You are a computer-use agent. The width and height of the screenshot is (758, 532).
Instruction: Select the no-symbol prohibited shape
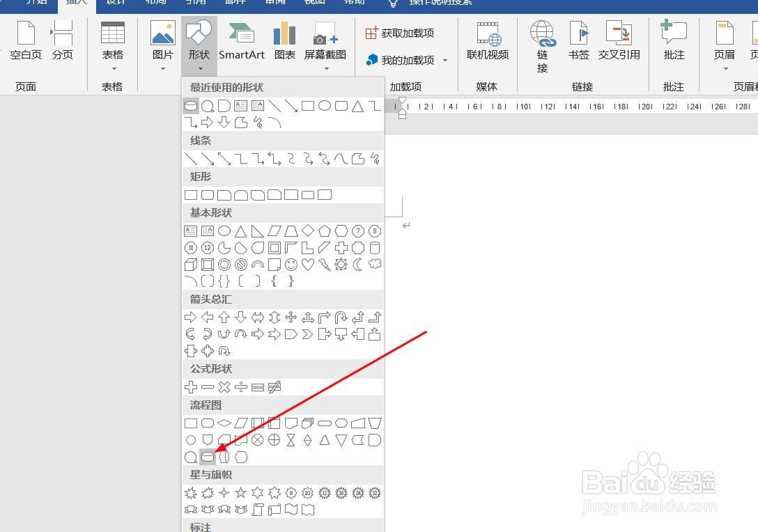pos(241,265)
